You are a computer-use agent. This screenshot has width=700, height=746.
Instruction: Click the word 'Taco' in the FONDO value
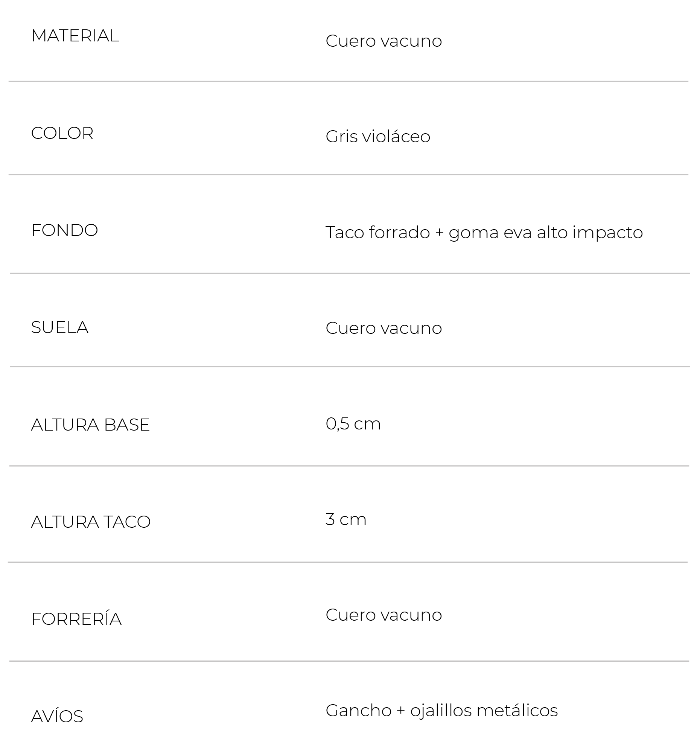click(x=344, y=233)
